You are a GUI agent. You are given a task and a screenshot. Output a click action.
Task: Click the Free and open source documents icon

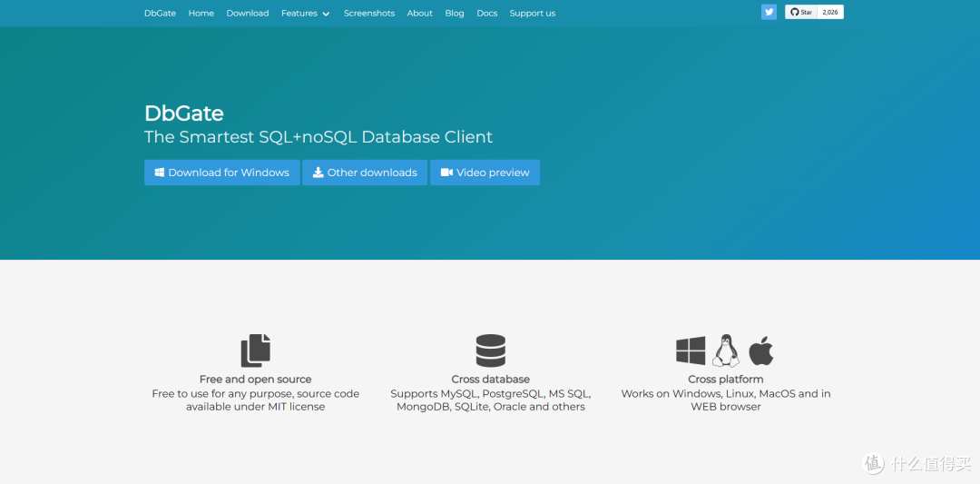255,351
